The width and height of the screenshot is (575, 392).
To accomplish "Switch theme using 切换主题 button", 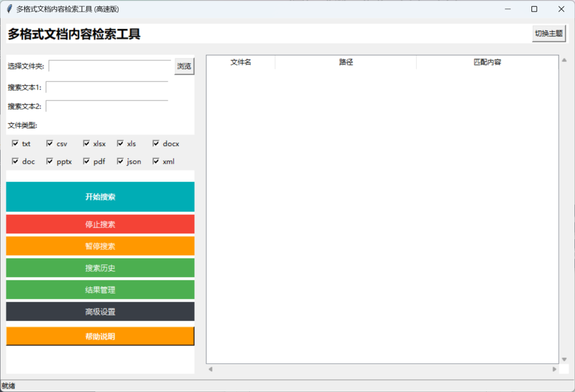I will (x=549, y=33).
